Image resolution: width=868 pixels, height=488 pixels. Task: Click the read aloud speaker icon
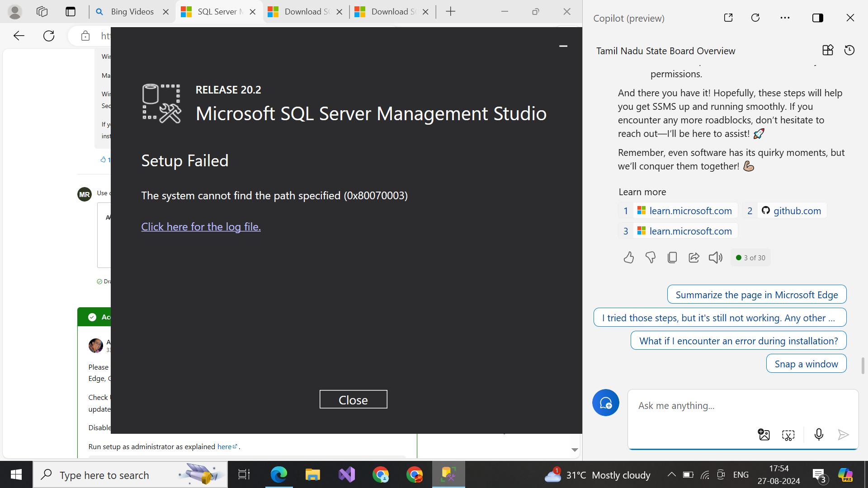[715, 258]
